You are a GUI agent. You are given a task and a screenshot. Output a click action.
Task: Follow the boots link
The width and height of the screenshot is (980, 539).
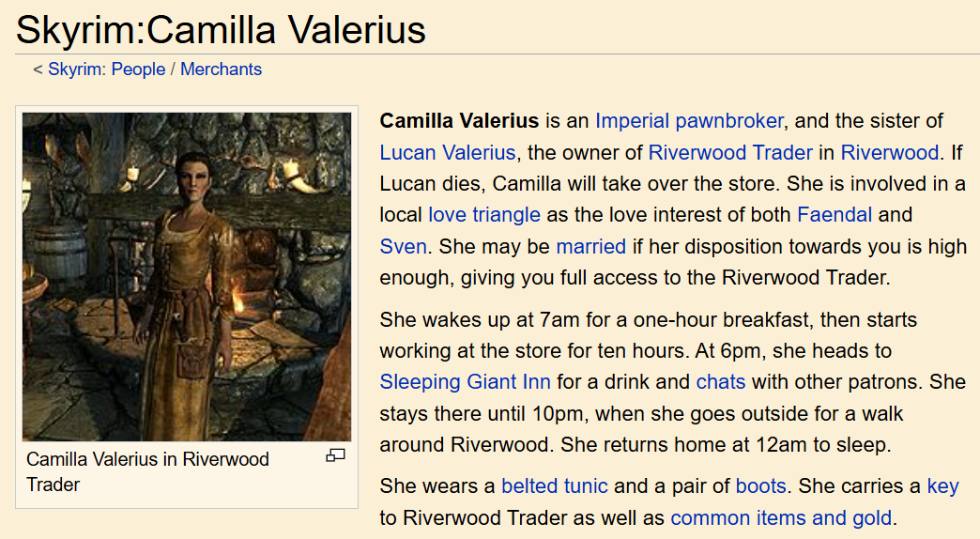(760, 485)
